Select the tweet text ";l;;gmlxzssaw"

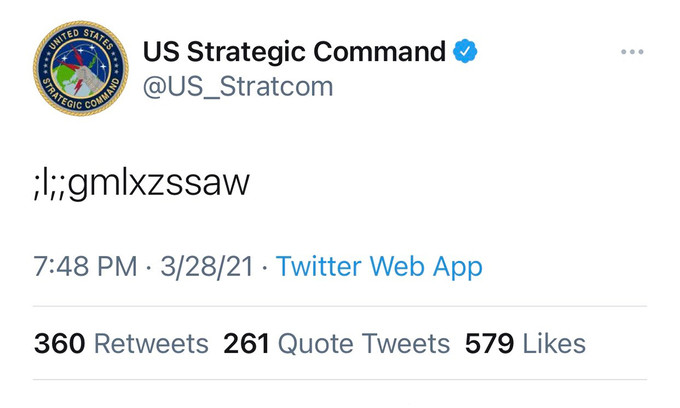click(140, 184)
